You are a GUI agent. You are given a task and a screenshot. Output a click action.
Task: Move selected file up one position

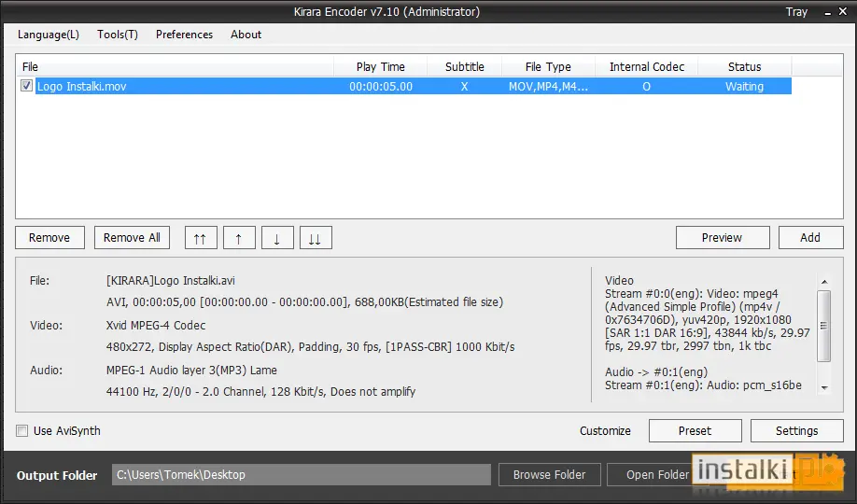[239, 238]
